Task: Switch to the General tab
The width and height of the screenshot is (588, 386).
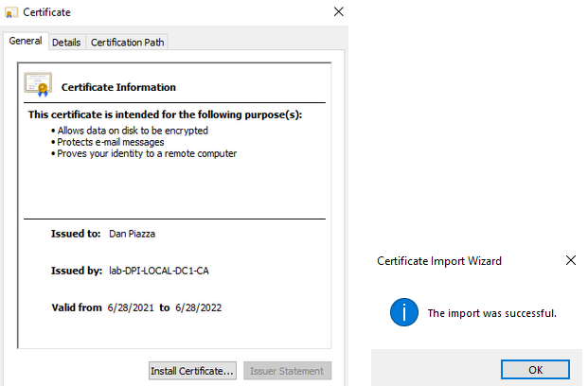Action: click(x=26, y=41)
